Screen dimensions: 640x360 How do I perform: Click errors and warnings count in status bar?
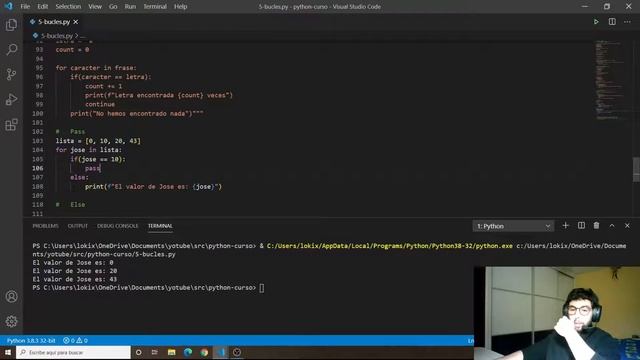tap(76, 340)
